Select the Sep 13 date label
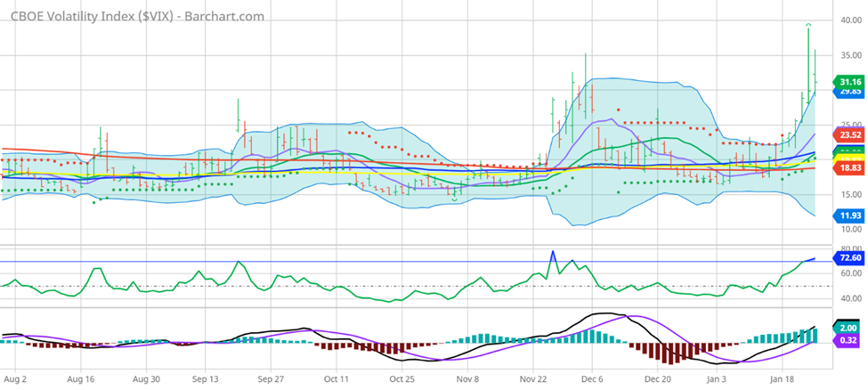This screenshot has width=868, height=390. 205,380
